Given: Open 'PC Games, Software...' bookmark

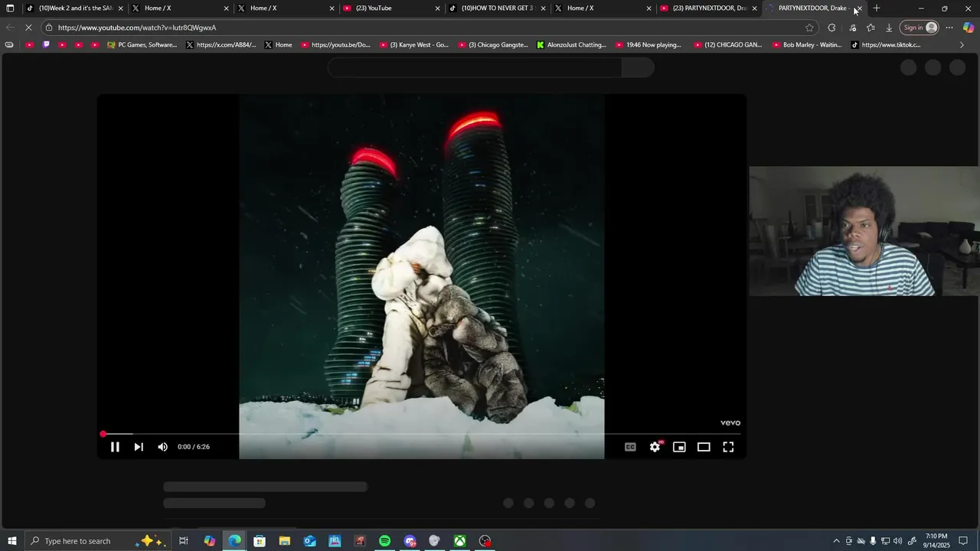Looking at the screenshot, I should (x=142, y=45).
